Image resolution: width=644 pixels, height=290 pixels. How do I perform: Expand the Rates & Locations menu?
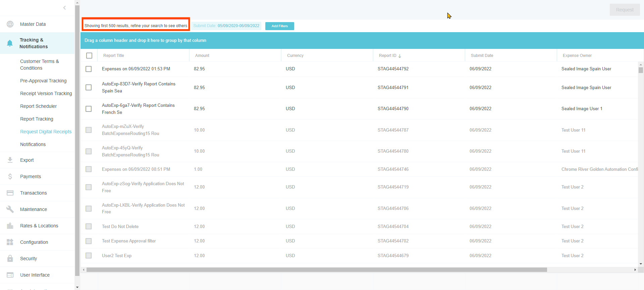click(x=39, y=226)
